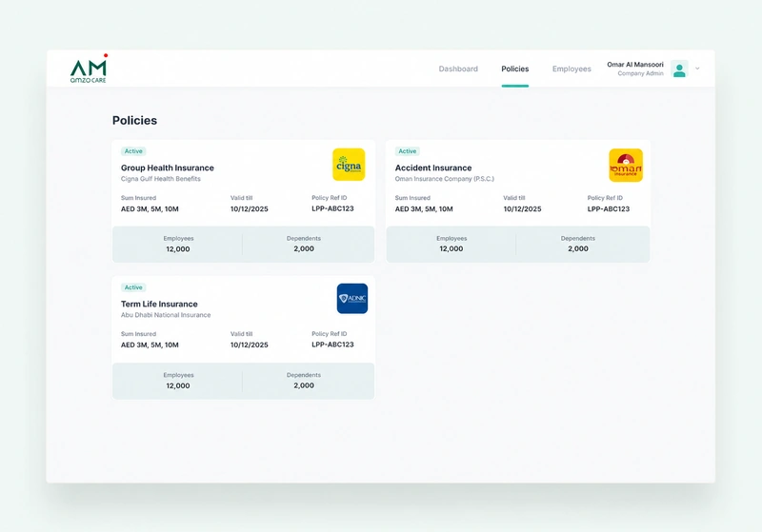
Task: Click Active badge on Accident Insurance card
Action: [x=408, y=151]
